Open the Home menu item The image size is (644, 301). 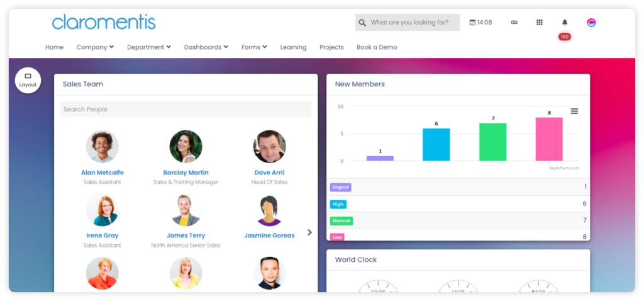(54, 47)
